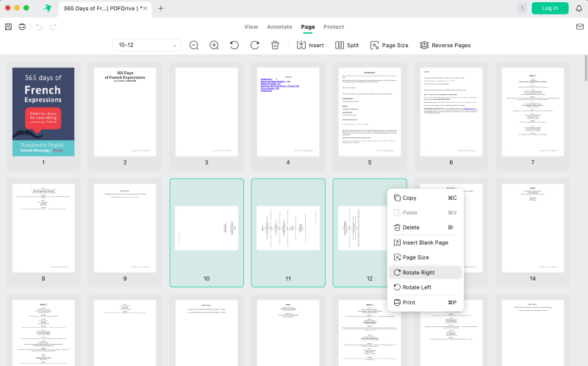
Task: Open the notifications bell icon
Action: click(579, 8)
